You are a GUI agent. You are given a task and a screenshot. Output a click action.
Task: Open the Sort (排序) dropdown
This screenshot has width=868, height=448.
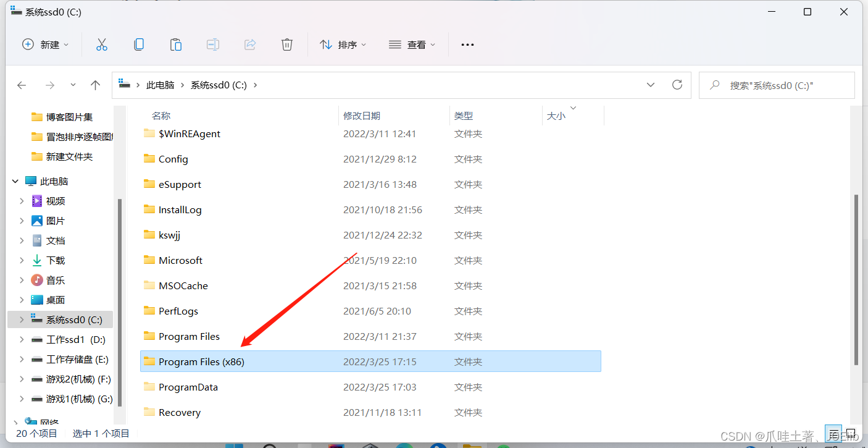click(343, 44)
